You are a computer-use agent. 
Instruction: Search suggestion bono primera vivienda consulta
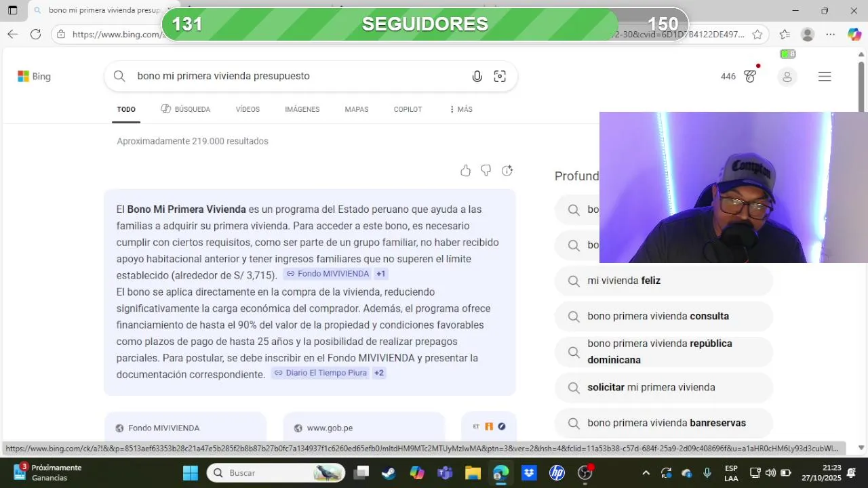[x=664, y=316]
